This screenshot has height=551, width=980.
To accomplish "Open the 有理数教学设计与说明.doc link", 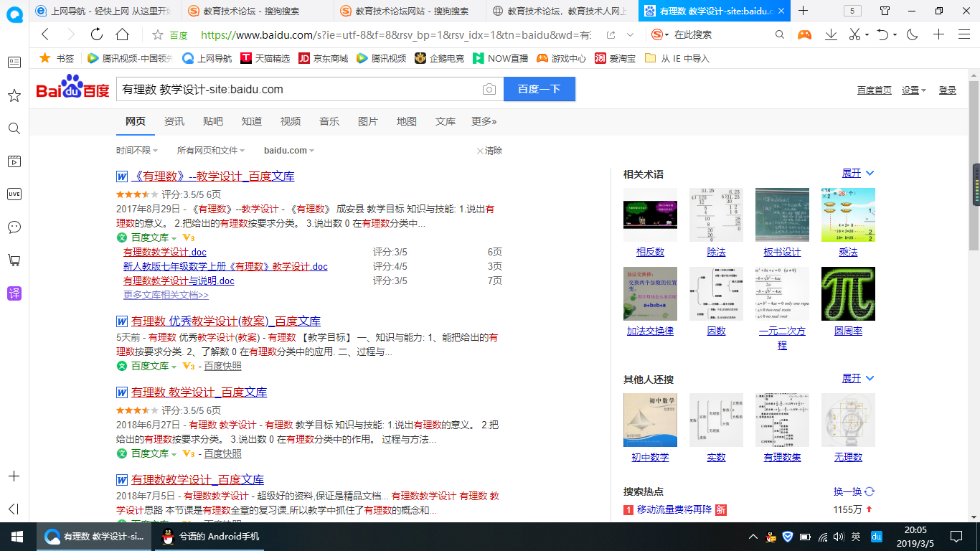I will 179,281.
